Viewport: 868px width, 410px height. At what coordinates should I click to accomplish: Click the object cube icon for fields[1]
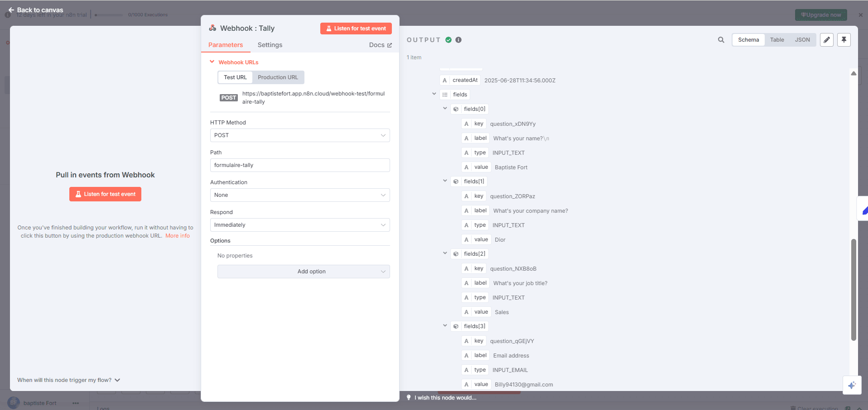tap(456, 181)
